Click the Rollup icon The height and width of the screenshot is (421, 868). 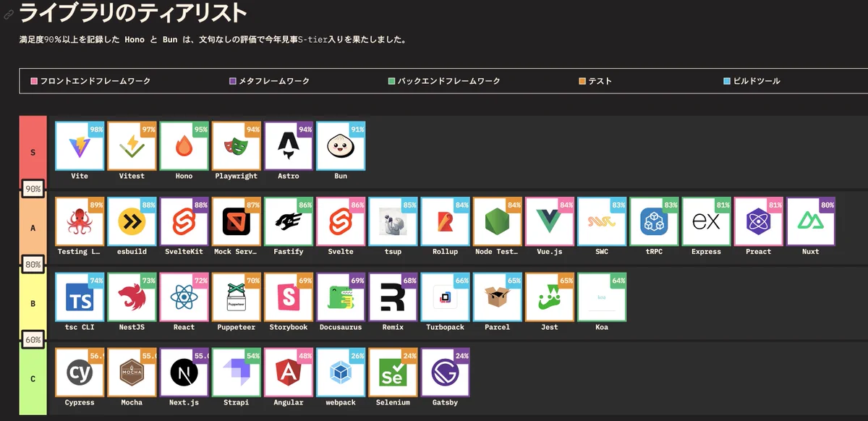[445, 224]
